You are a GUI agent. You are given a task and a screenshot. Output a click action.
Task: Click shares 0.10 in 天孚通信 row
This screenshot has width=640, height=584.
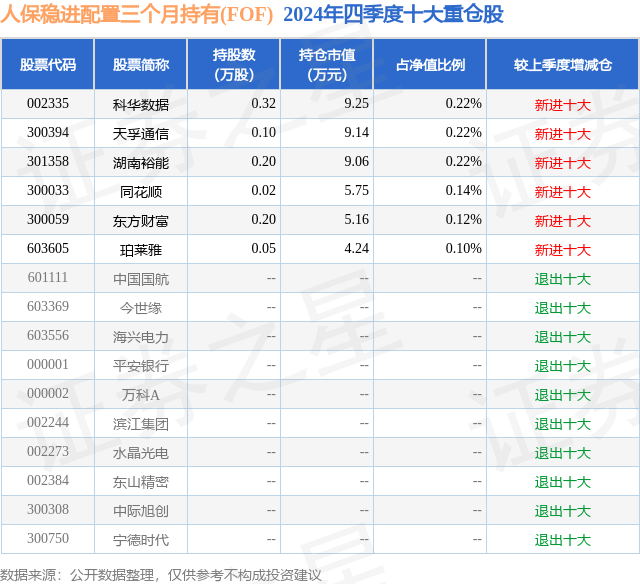pos(264,133)
